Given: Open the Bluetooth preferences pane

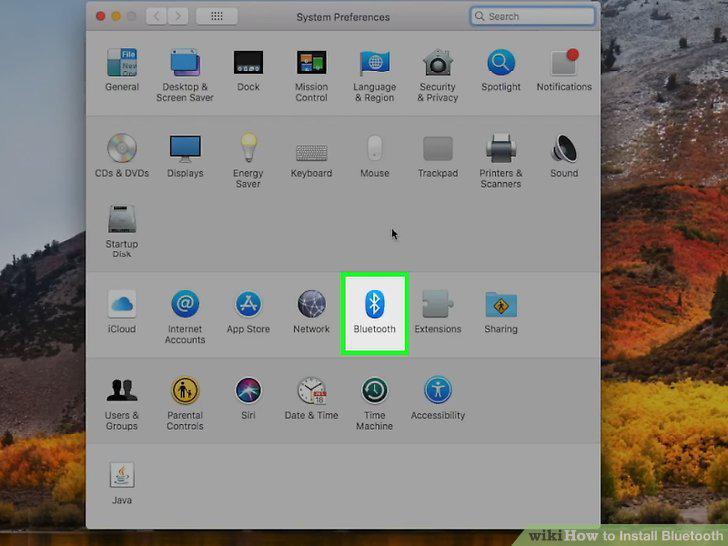Looking at the screenshot, I should tap(375, 313).
